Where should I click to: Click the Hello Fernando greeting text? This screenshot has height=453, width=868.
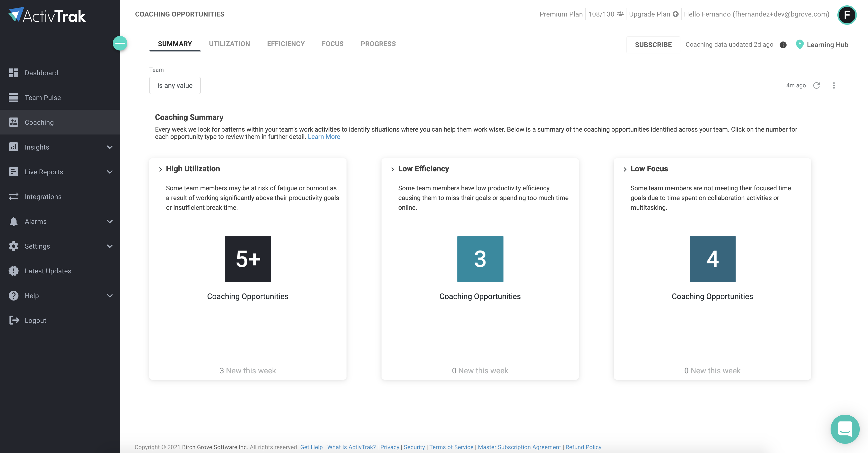tap(756, 14)
